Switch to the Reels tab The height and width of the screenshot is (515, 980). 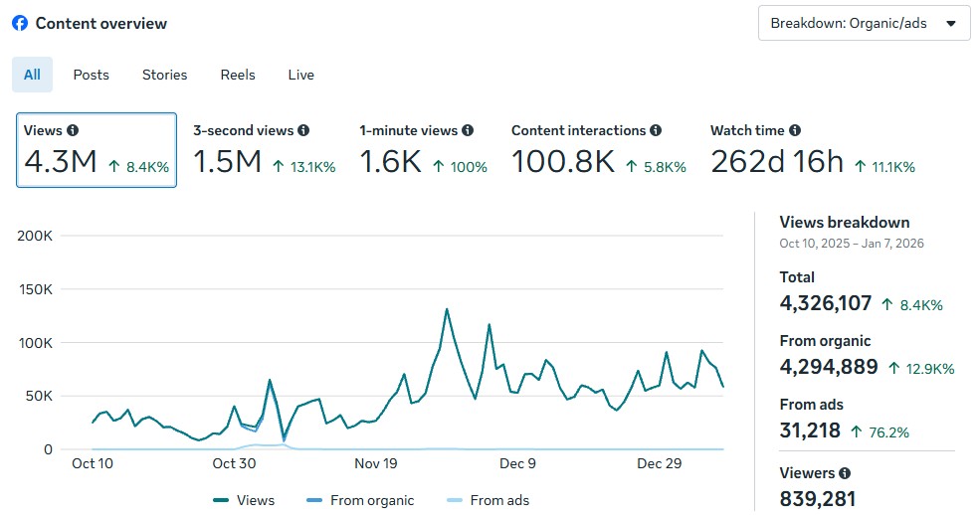click(238, 75)
